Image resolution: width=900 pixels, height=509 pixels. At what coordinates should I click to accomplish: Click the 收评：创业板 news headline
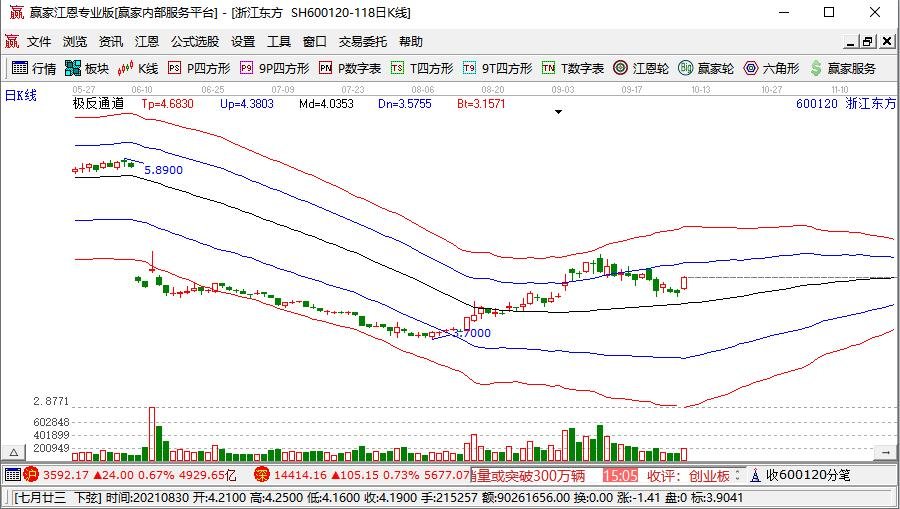[688, 475]
